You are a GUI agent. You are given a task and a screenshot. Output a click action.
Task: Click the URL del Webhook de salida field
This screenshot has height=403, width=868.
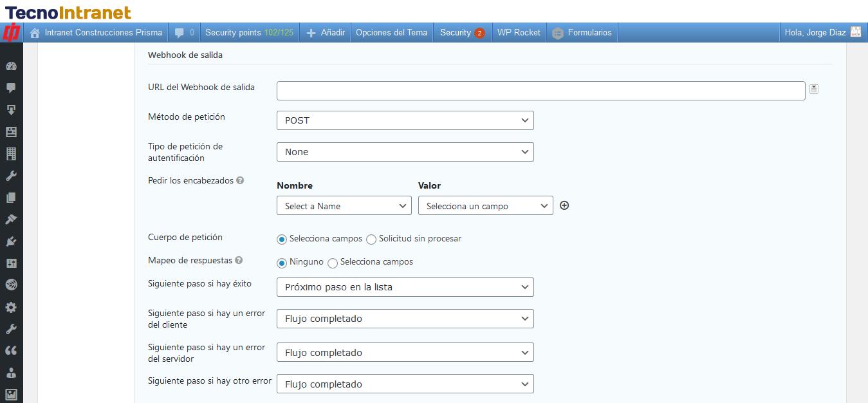540,91
